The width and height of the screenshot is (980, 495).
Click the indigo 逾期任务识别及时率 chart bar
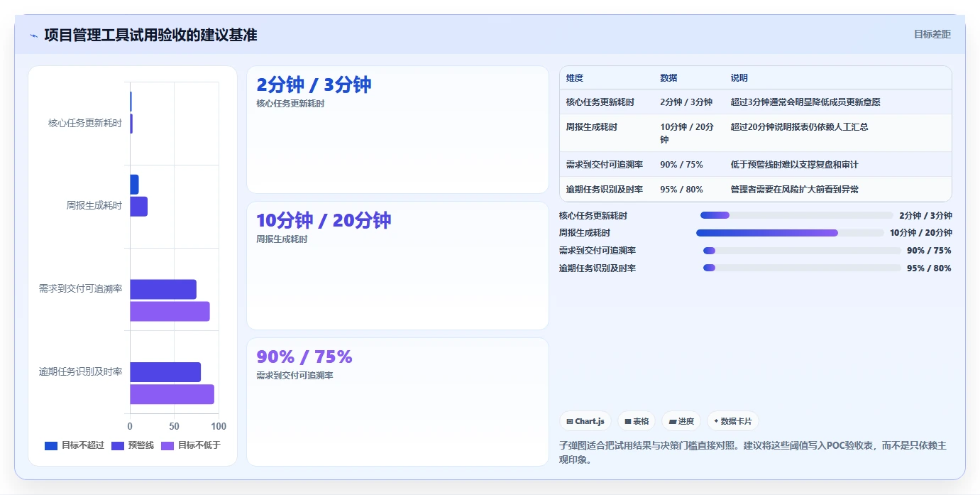(x=165, y=372)
